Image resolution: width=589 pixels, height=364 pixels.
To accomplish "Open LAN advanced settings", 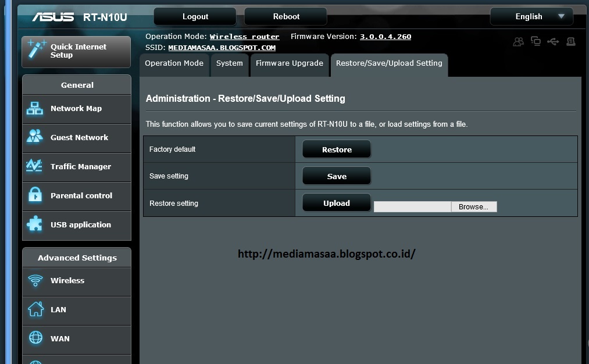I will pos(77,311).
